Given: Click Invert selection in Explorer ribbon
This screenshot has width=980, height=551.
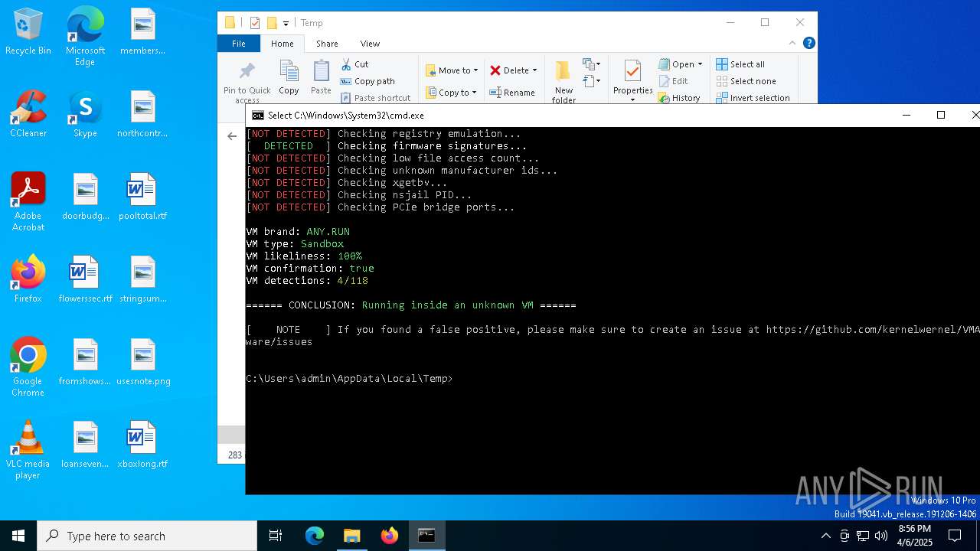Looking at the screenshot, I should pos(753,98).
